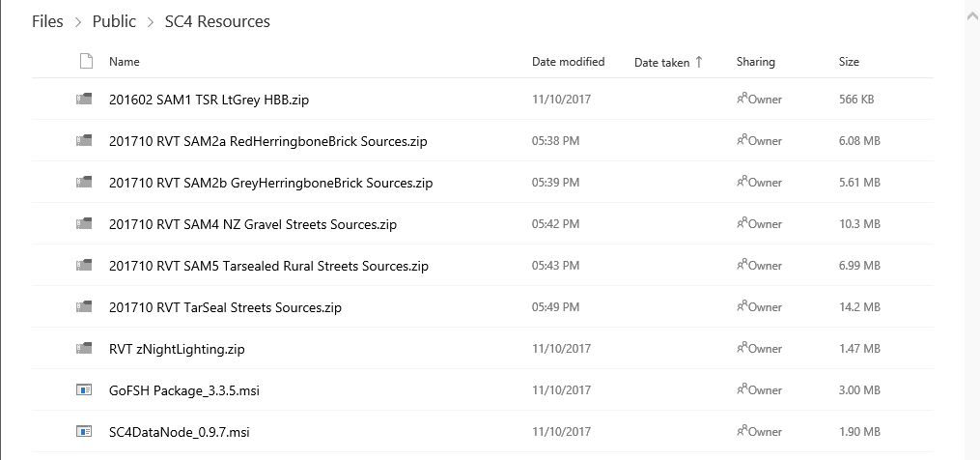The width and height of the screenshot is (980, 460).
Task: Click the zip icon for SAM2a RedHerringboneBrick Sources
Action: coord(84,141)
